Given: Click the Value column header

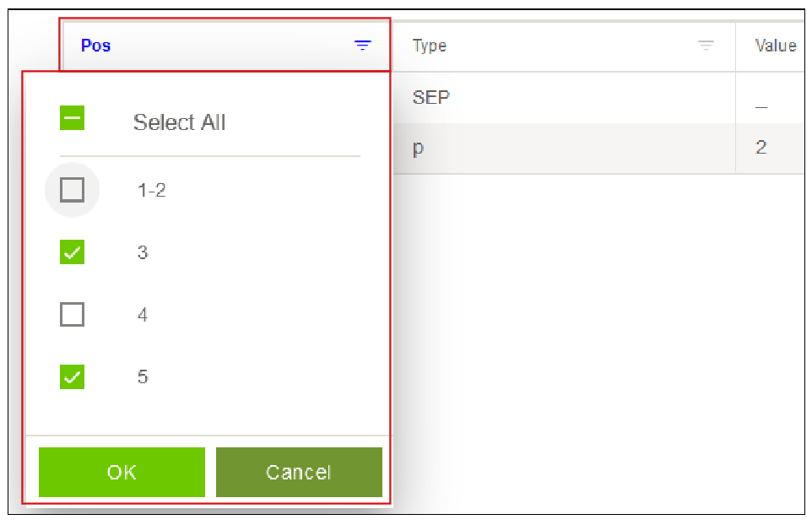Looking at the screenshot, I should pos(775,46).
